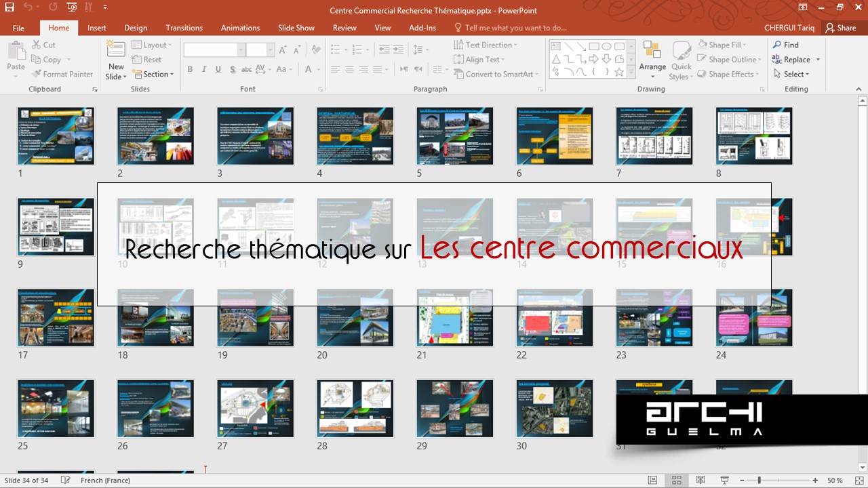Click the Cut scissors icon
The height and width of the screenshot is (488, 868).
37,45
